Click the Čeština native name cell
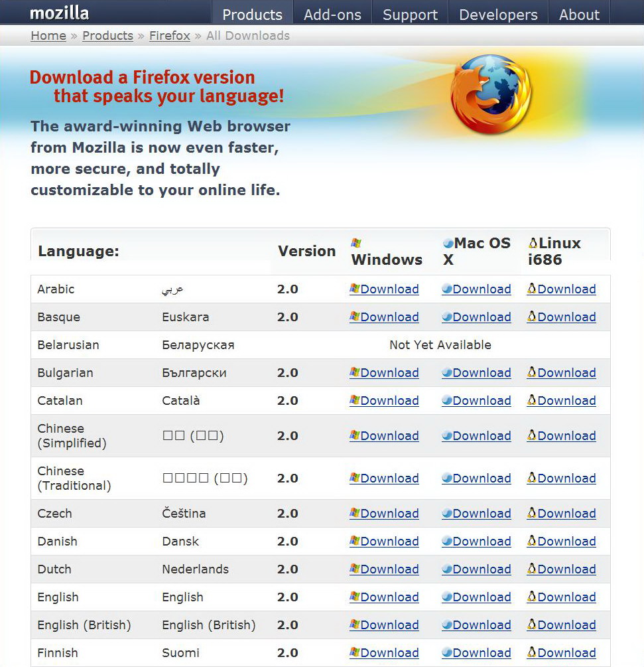The image size is (644, 667). click(x=184, y=513)
